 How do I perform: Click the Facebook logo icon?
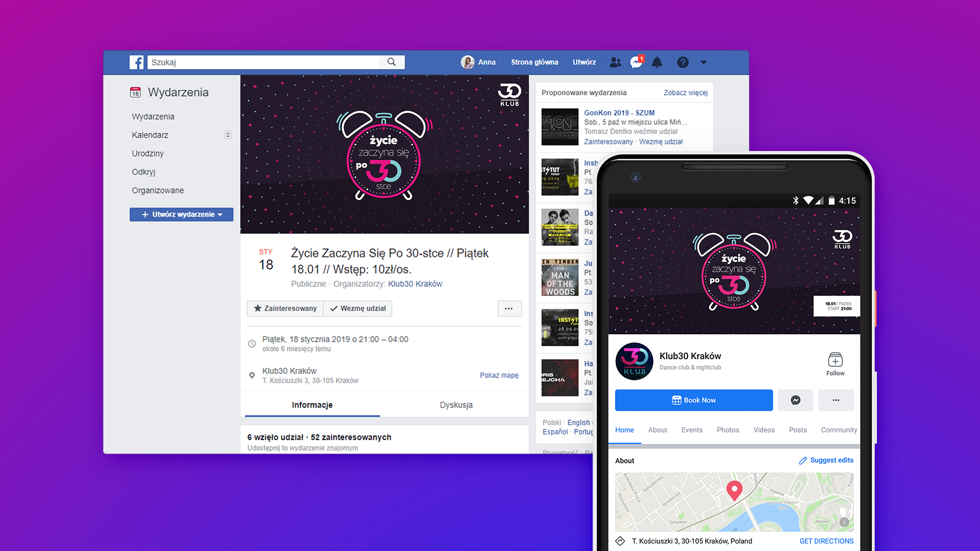point(136,62)
